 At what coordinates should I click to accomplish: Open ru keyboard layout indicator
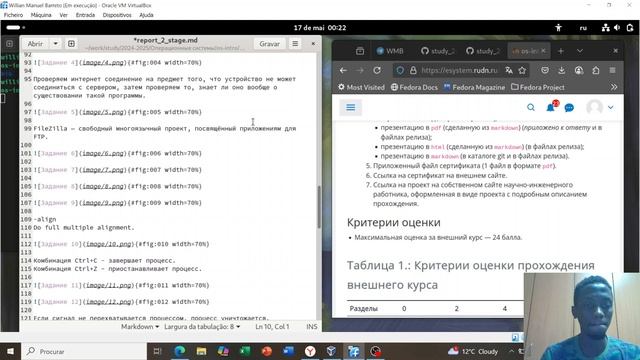click(583, 28)
